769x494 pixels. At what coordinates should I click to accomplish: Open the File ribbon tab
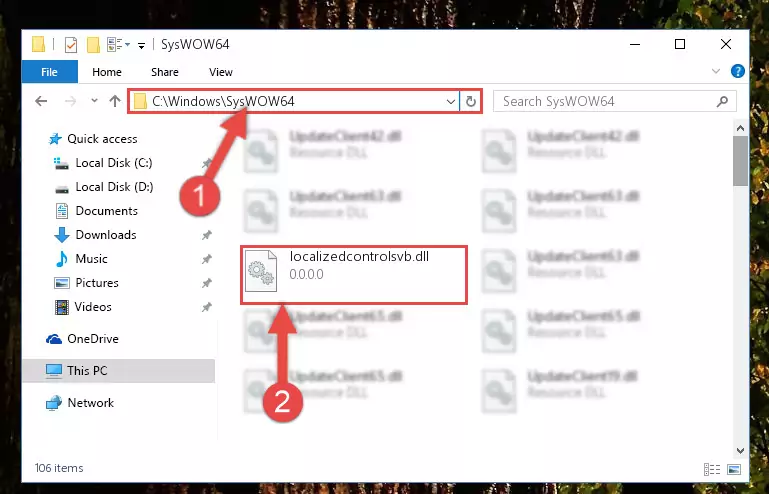pyautogui.click(x=50, y=72)
